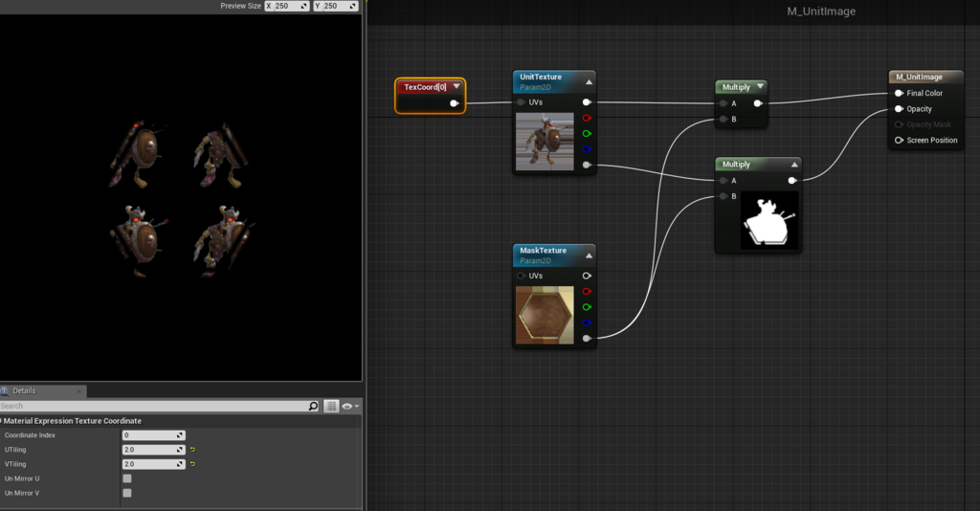The image size is (980, 511).
Task: Click the magnifier icon in Details search
Action: tap(313, 406)
